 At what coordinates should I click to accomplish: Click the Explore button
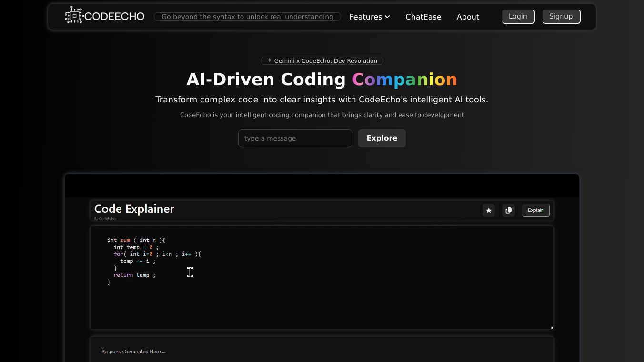382,138
